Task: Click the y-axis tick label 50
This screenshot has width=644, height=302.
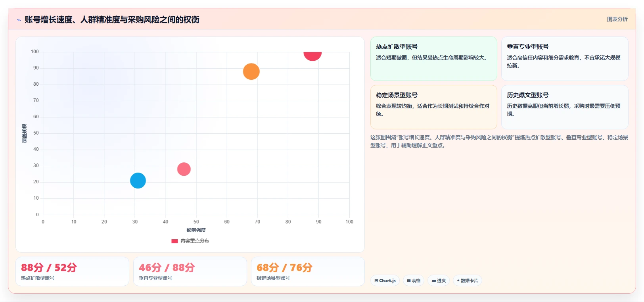Action: (x=36, y=133)
